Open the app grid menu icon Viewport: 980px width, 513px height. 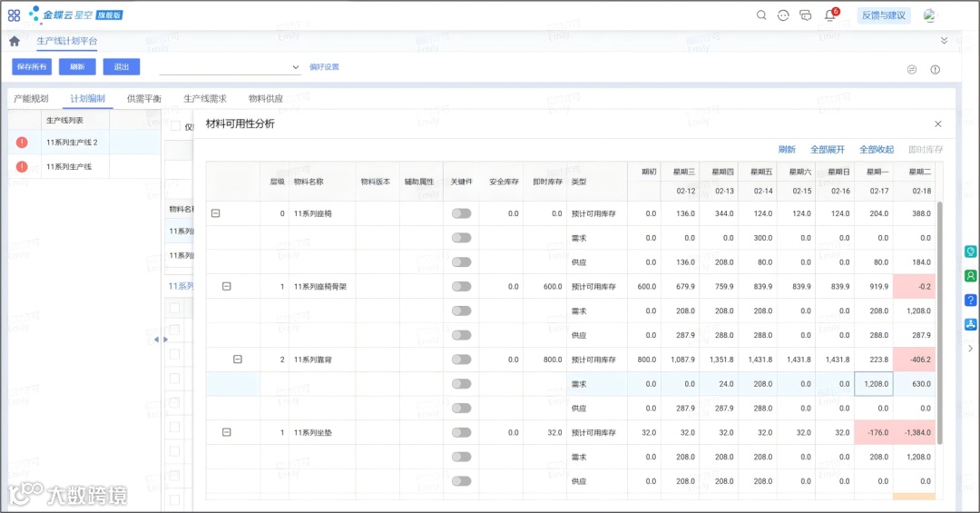click(14, 15)
